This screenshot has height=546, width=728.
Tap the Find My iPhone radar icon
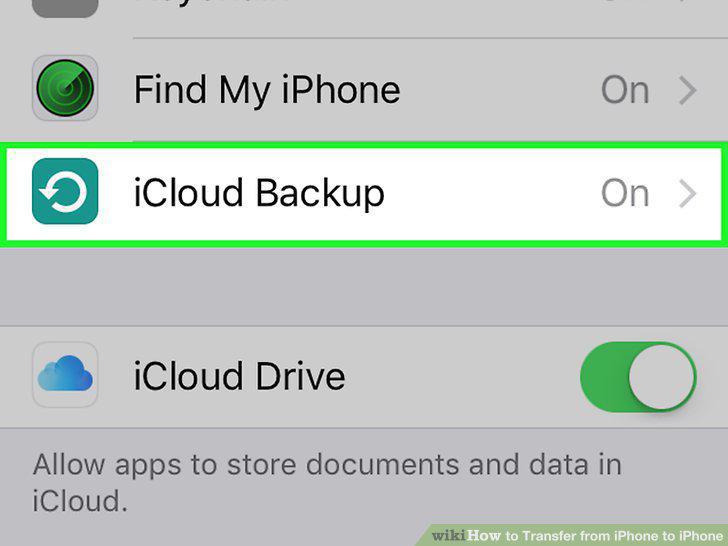pos(65,88)
